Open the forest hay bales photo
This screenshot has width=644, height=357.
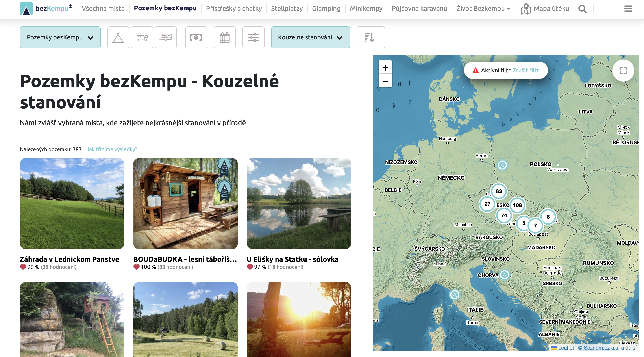click(185, 319)
